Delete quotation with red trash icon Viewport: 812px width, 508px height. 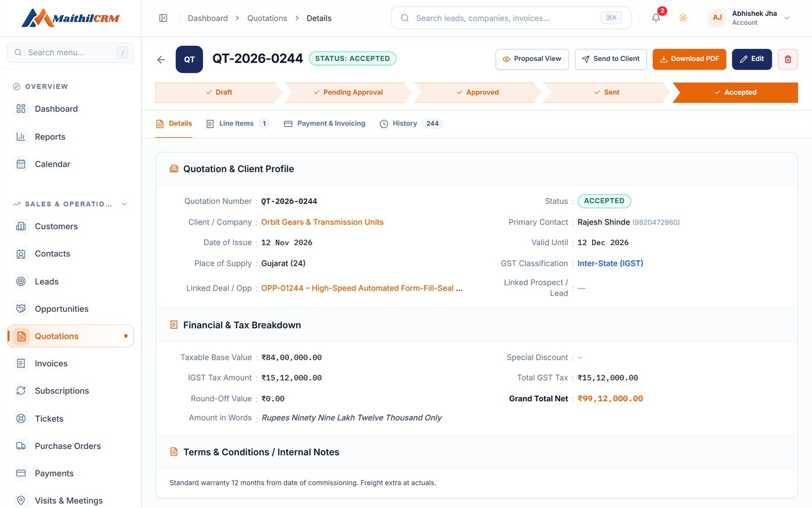tap(788, 59)
